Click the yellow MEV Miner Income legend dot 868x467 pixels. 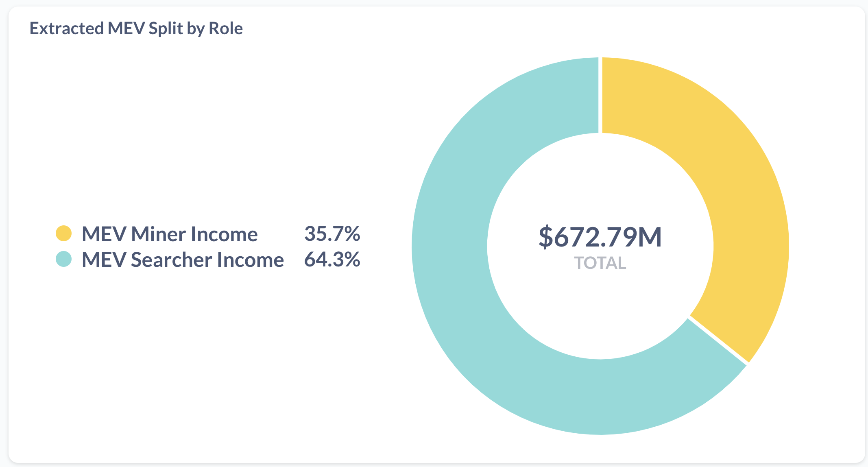64,233
